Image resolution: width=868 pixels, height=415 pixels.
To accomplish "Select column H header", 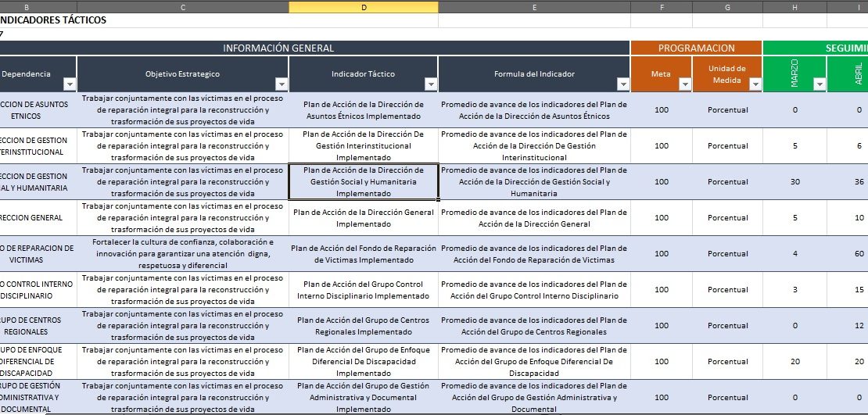I will coord(795,6).
